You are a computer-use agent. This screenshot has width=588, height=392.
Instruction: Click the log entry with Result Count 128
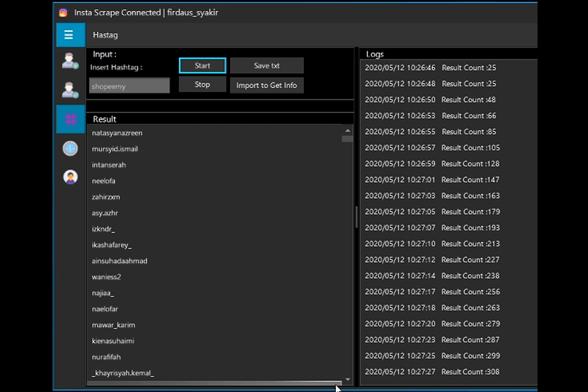433,164
